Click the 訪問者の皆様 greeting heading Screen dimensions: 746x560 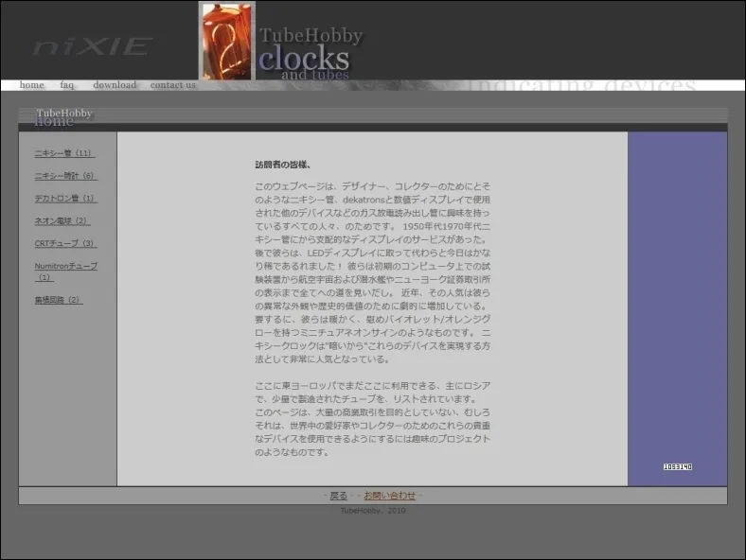tap(284, 165)
